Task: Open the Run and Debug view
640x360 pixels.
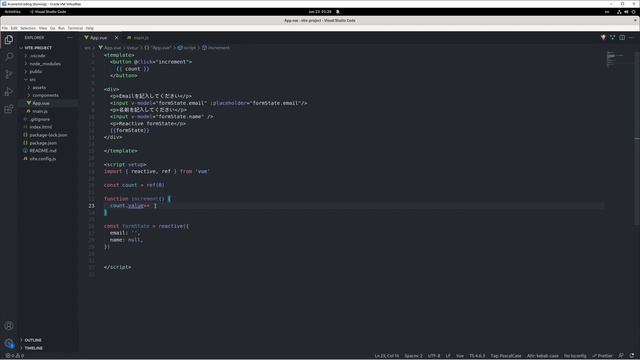Action: 9,91
